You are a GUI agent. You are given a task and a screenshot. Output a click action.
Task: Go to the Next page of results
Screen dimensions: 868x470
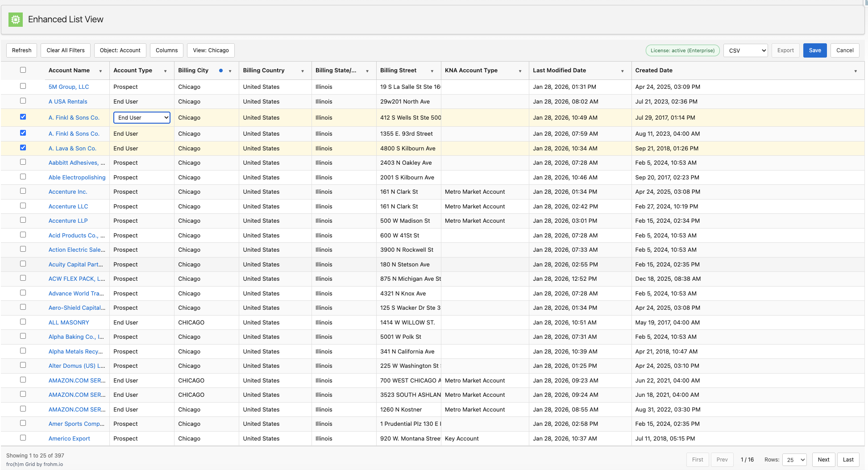pos(823,459)
